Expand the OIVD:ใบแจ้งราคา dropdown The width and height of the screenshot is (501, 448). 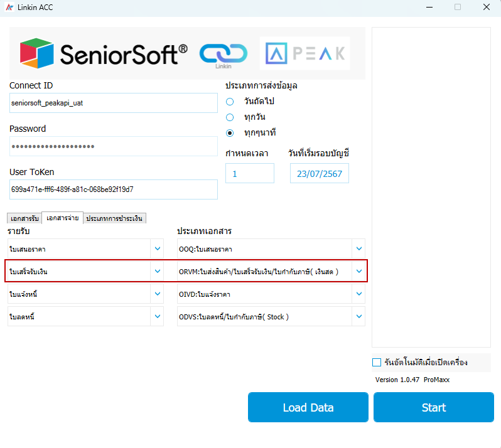[x=359, y=294]
